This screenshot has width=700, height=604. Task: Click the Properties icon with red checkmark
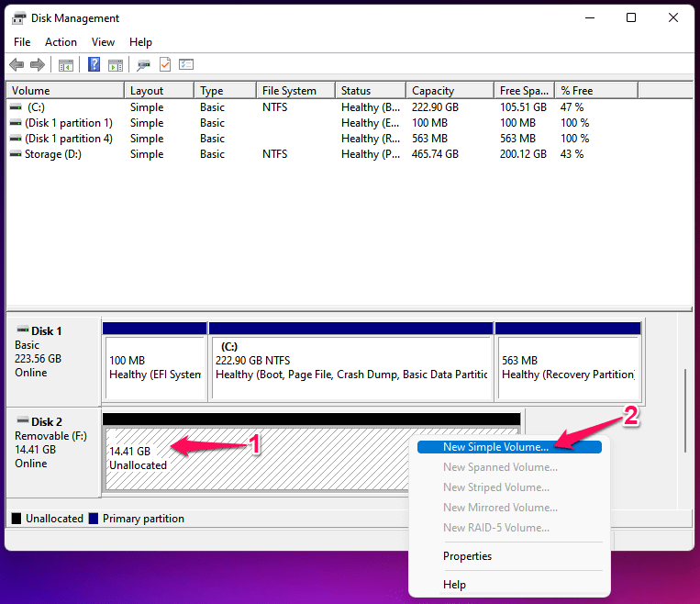pyautogui.click(x=165, y=65)
